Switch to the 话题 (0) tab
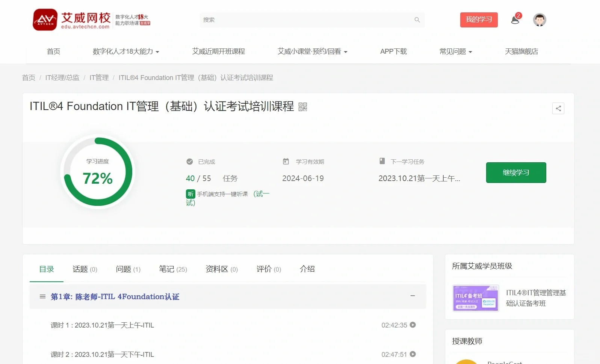The width and height of the screenshot is (600, 364). [x=85, y=269]
